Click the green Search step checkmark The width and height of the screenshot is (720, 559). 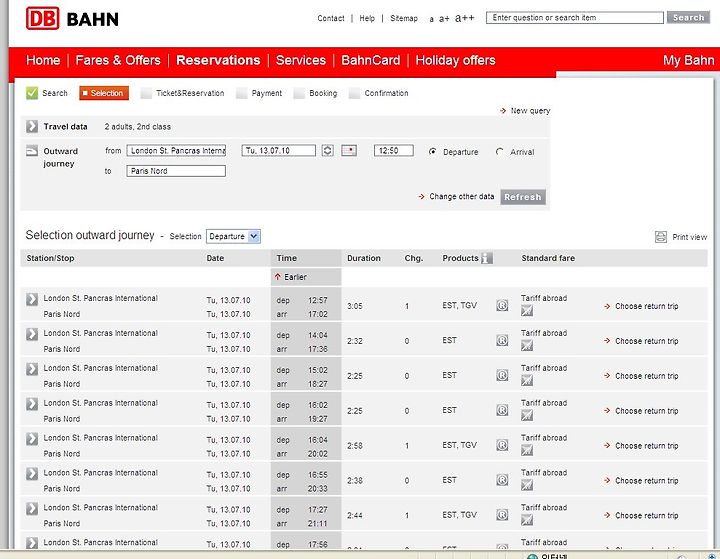(x=32, y=93)
